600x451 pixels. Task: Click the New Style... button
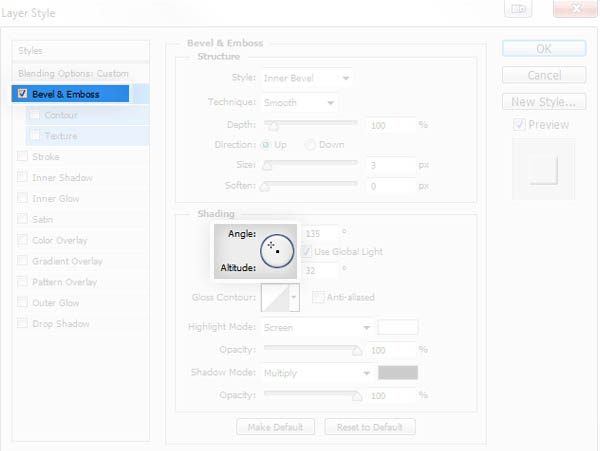[543, 101]
